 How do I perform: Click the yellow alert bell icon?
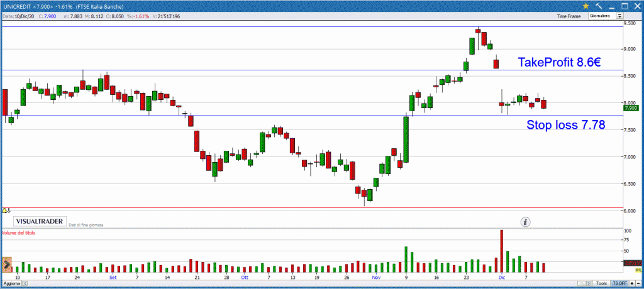point(4,210)
